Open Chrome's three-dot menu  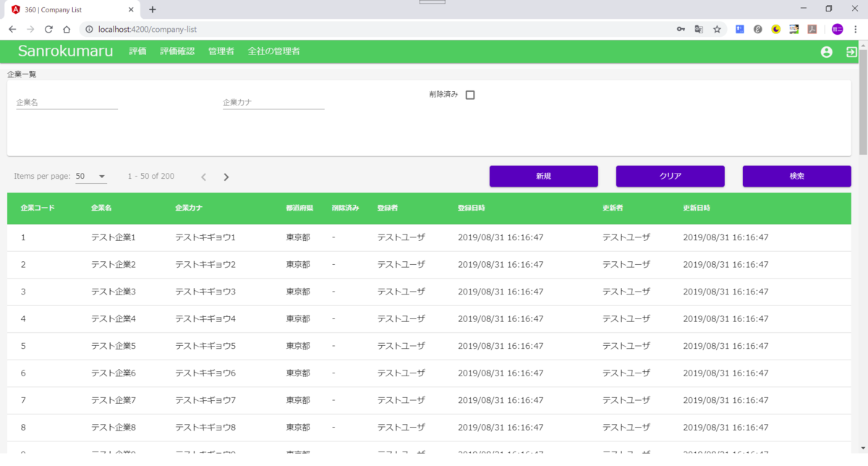point(856,28)
